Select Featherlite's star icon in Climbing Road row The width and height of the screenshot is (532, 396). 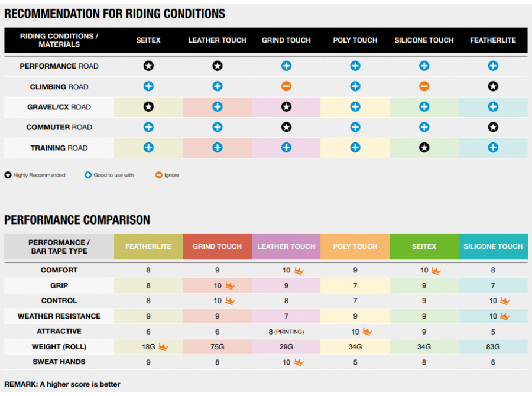[x=493, y=86]
